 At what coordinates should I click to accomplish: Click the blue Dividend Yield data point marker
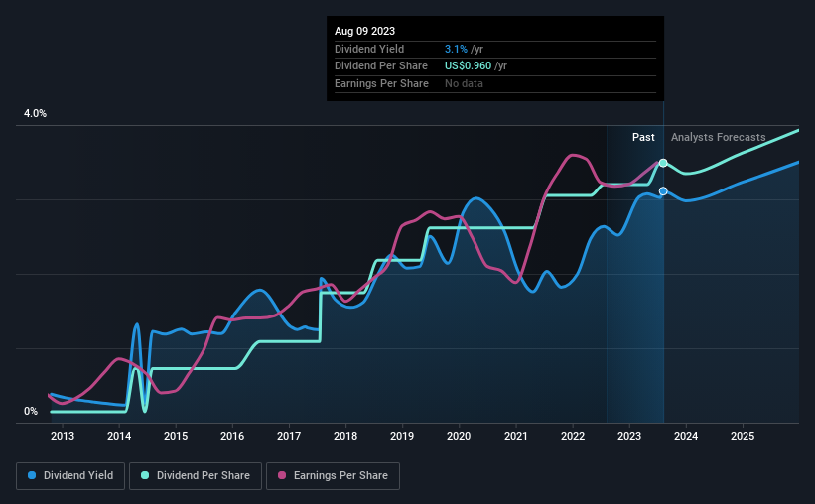pyautogui.click(x=663, y=191)
